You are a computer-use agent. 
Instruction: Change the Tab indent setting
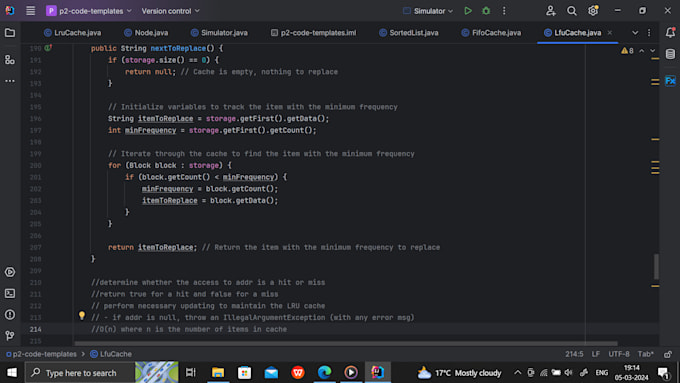[645, 354]
